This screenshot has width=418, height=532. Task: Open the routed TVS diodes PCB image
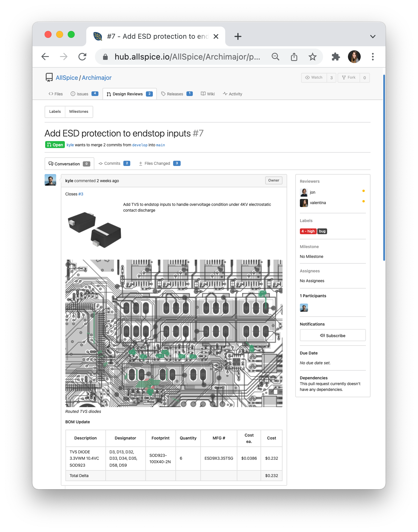pyautogui.click(x=174, y=333)
